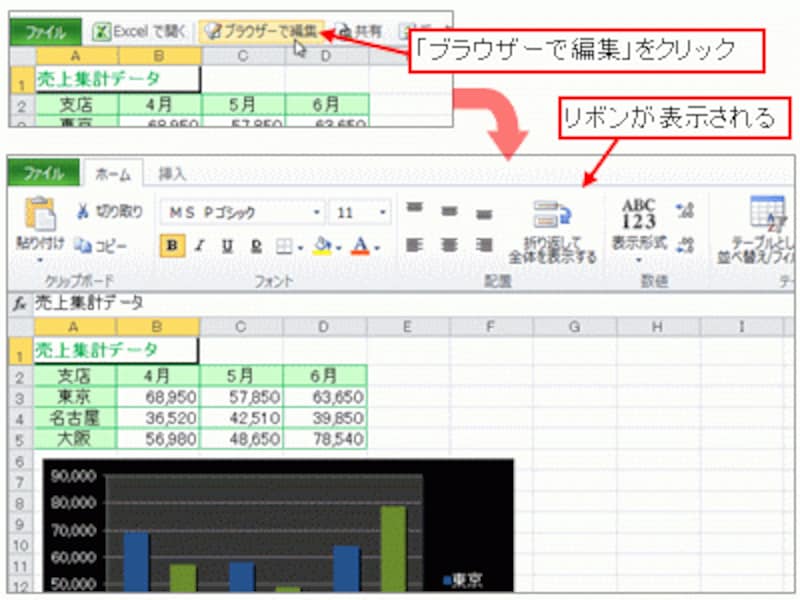Click cell 東京 in row 3
800x600 pixels.
(x=75, y=397)
